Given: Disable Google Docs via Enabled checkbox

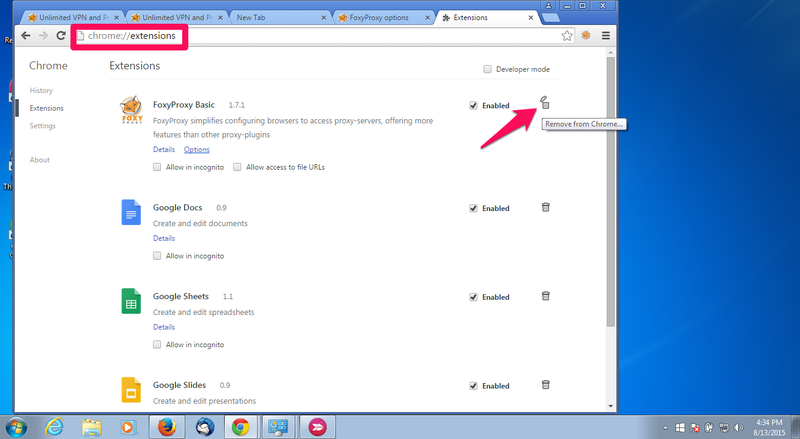Looking at the screenshot, I should click(x=473, y=208).
